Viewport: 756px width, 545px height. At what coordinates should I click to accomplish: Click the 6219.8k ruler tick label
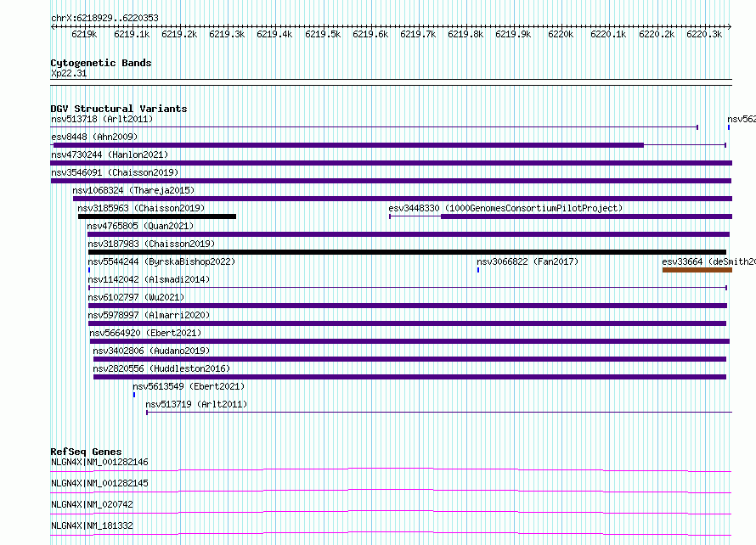pyautogui.click(x=465, y=34)
